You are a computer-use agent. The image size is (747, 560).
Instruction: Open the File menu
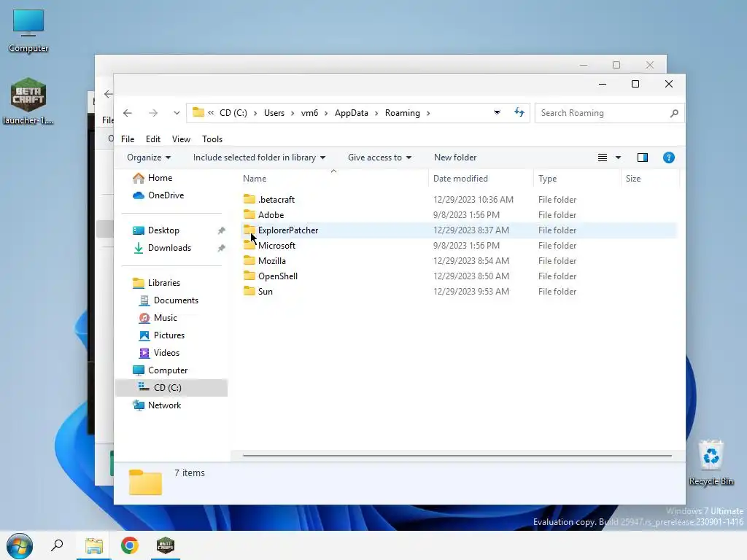click(x=128, y=139)
